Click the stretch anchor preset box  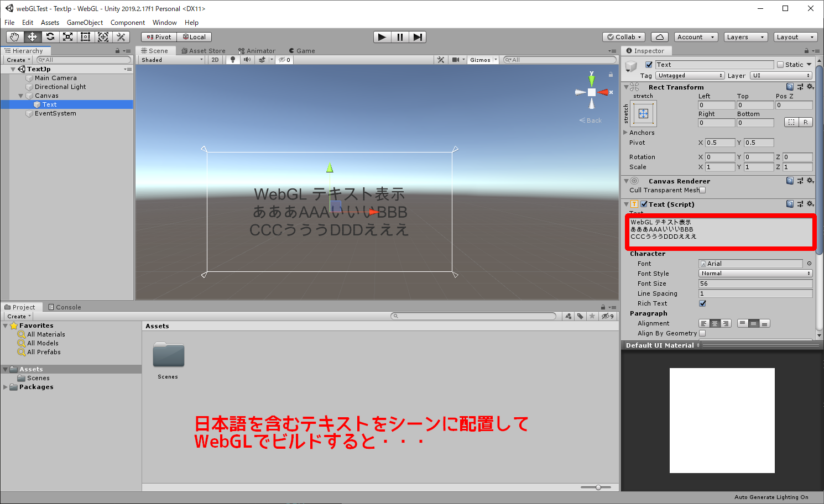click(643, 113)
